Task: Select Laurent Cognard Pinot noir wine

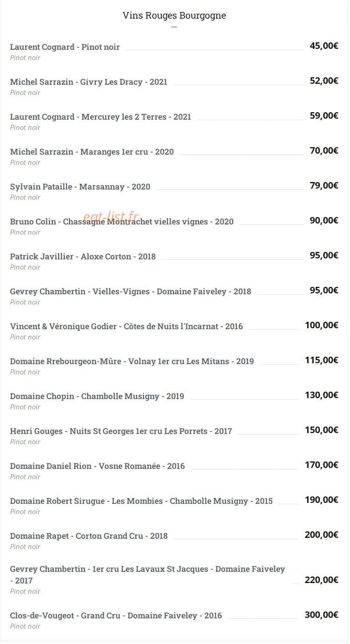Action: pyautogui.click(x=65, y=47)
